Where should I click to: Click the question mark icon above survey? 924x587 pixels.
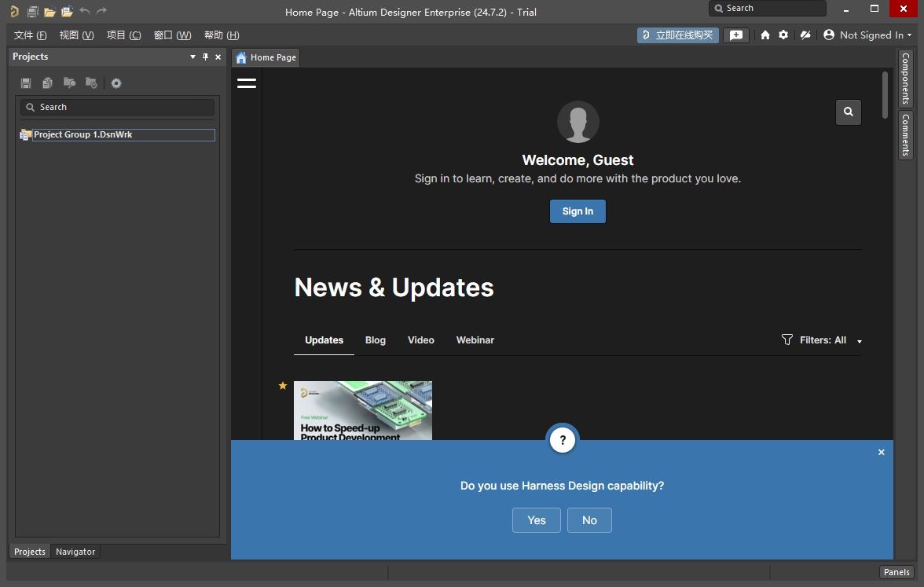click(x=563, y=440)
